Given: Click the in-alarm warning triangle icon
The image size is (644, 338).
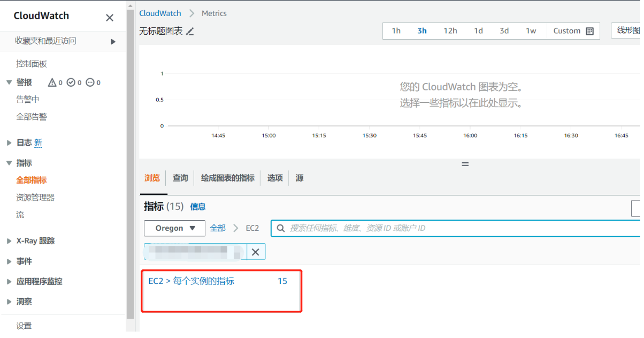Looking at the screenshot, I should [x=52, y=82].
